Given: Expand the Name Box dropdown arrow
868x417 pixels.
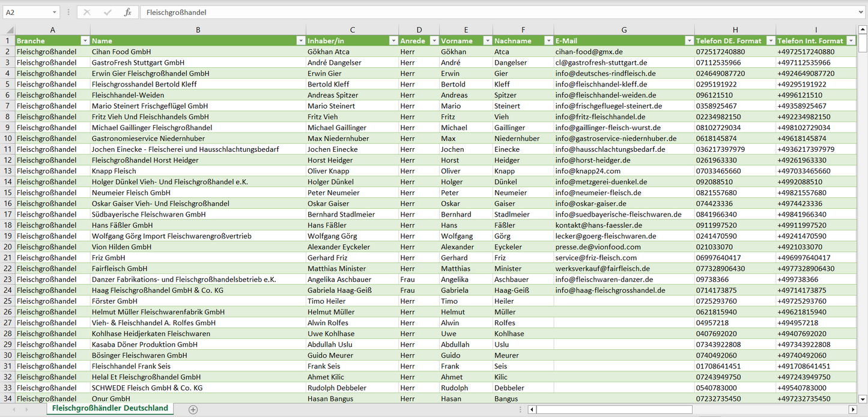Looking at the screenshot, I should click(54, 12).
